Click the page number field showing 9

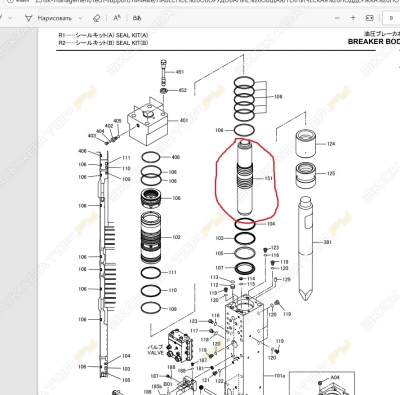(x=391, y=18)
